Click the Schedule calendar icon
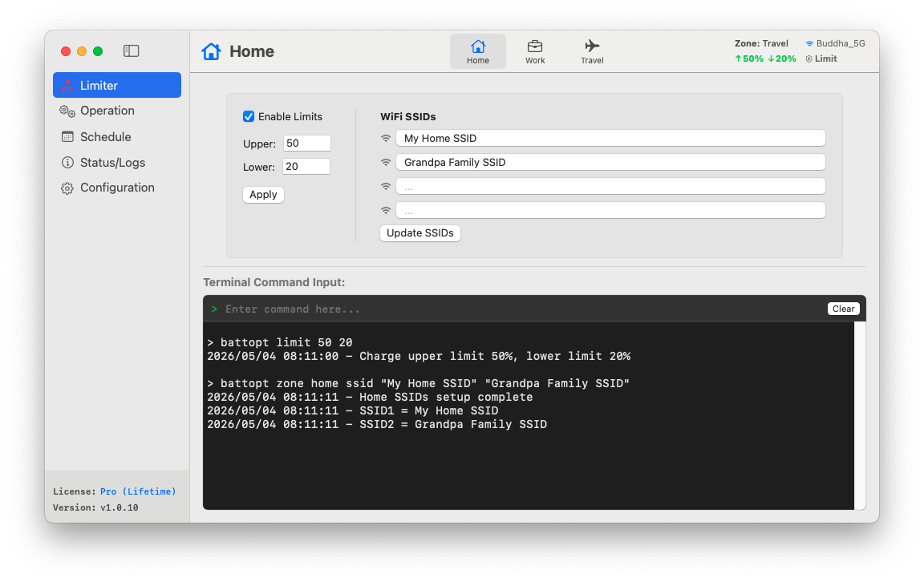924x582 pixels. click(67, 136)
